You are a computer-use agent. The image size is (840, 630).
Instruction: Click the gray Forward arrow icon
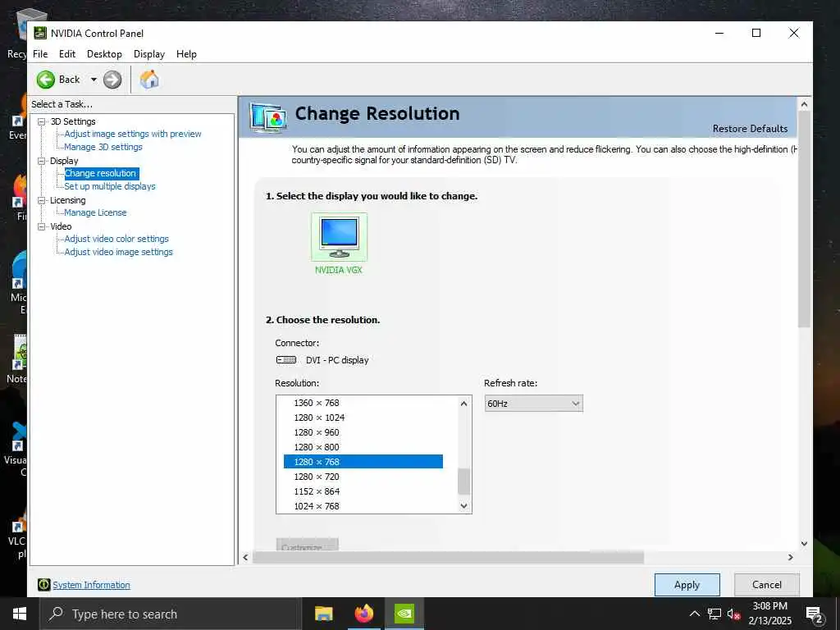click(112, 80)
